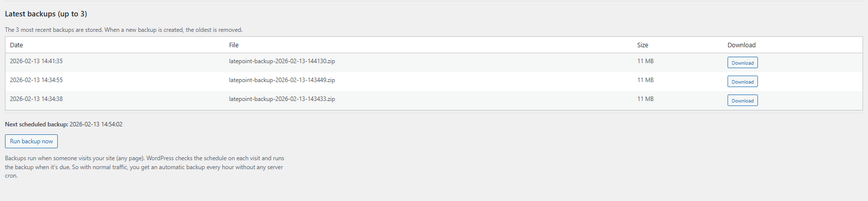Screen dimensions: 868x201
Task: Click the "Latest backups (up to 3)" heading
Action: pyautogui.click(x=46, y=14)
